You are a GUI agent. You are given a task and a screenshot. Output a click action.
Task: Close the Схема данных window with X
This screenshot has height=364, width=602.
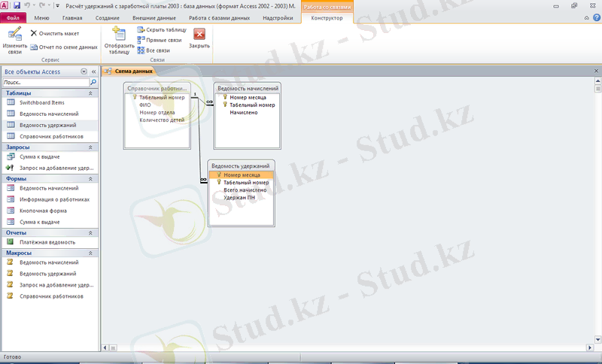pos(596,71)
